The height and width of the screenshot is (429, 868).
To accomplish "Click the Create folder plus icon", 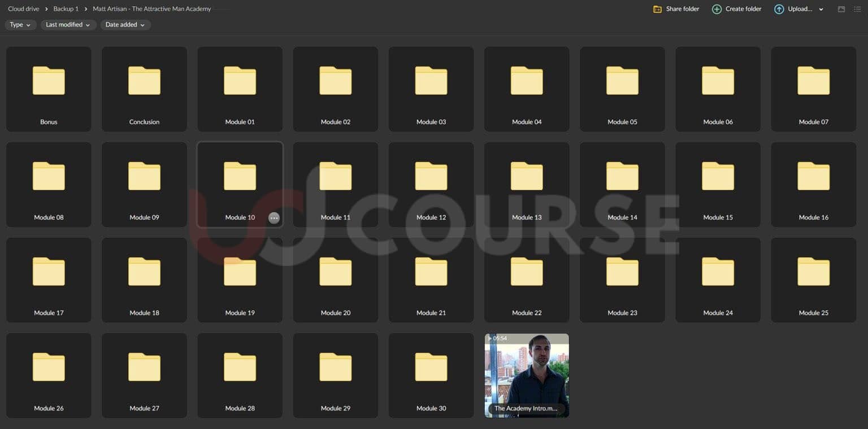I will click(717, 9).
